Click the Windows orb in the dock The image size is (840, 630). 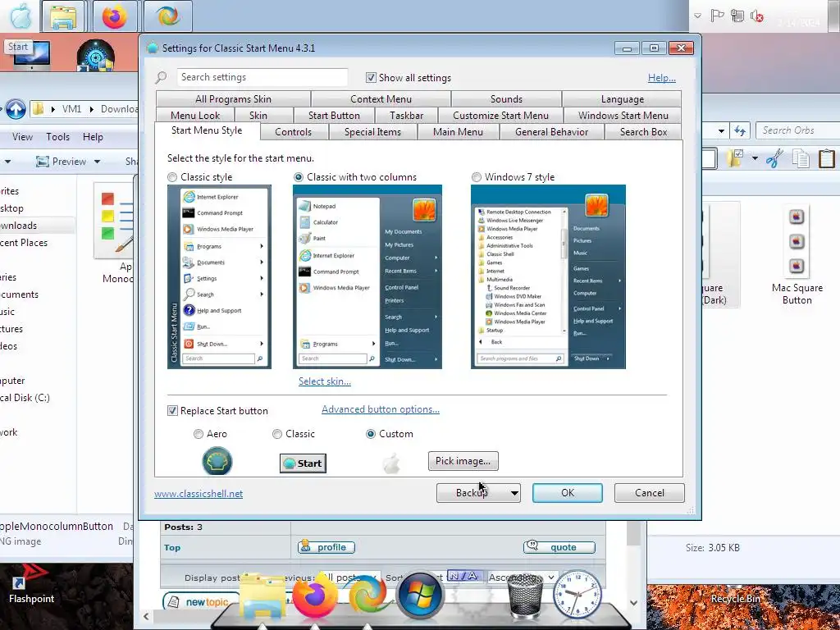(x=420, y=596)
